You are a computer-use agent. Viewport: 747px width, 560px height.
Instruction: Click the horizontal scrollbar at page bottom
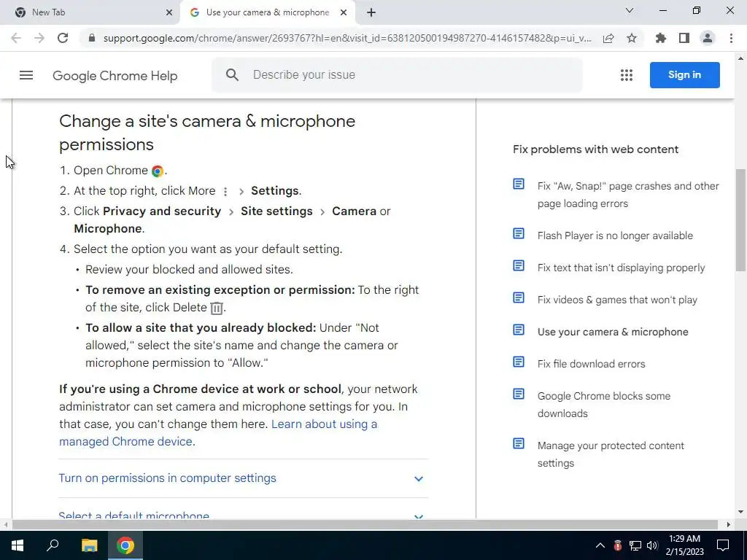pyautogui.click(x=365, y=524)
